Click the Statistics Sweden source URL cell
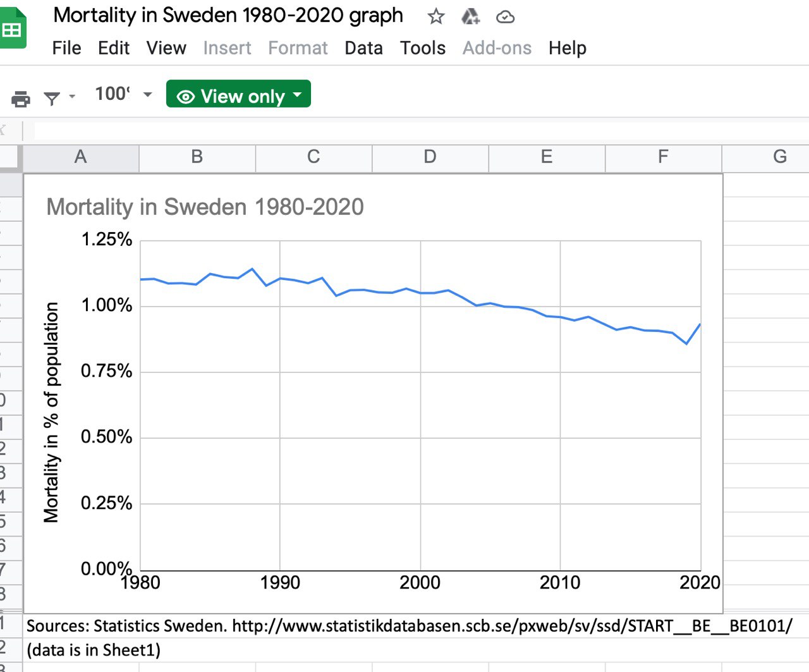809x672 pixels. pos(409,626)
